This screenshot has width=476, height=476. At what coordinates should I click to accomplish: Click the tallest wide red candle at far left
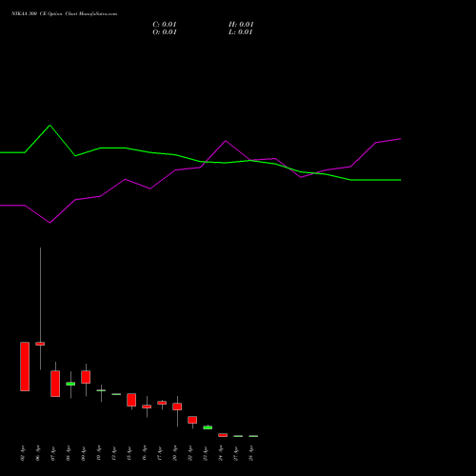coord(25,367)
